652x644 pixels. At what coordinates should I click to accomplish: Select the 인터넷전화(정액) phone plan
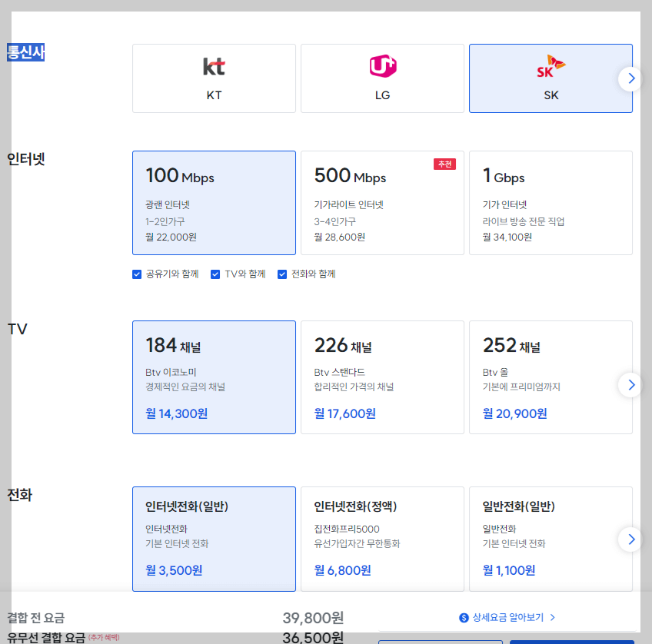coord(382,539)
